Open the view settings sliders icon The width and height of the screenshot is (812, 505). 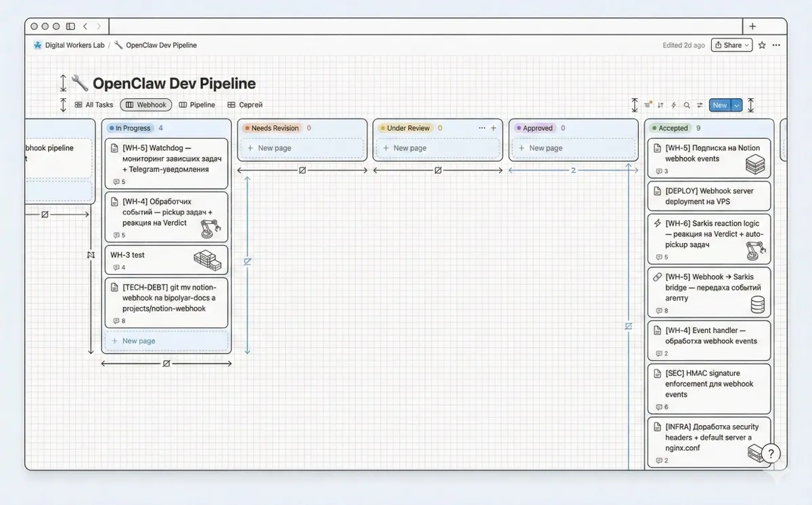700,105
